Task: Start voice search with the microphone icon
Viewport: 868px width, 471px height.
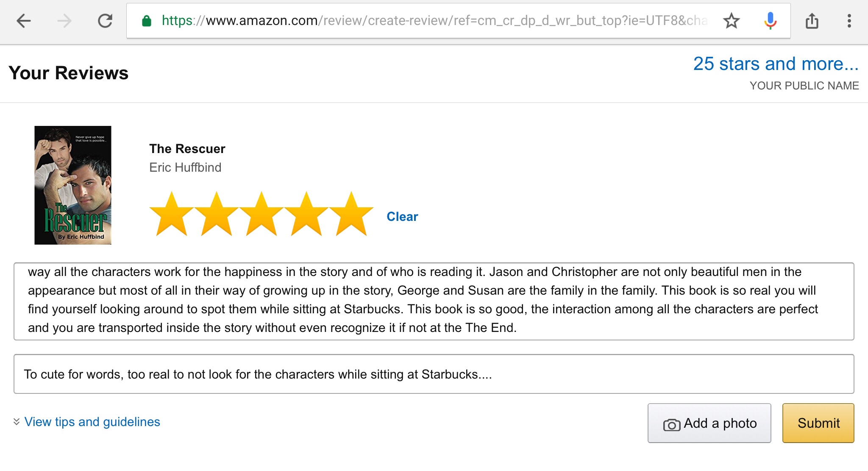Action: tap(770, 21)
